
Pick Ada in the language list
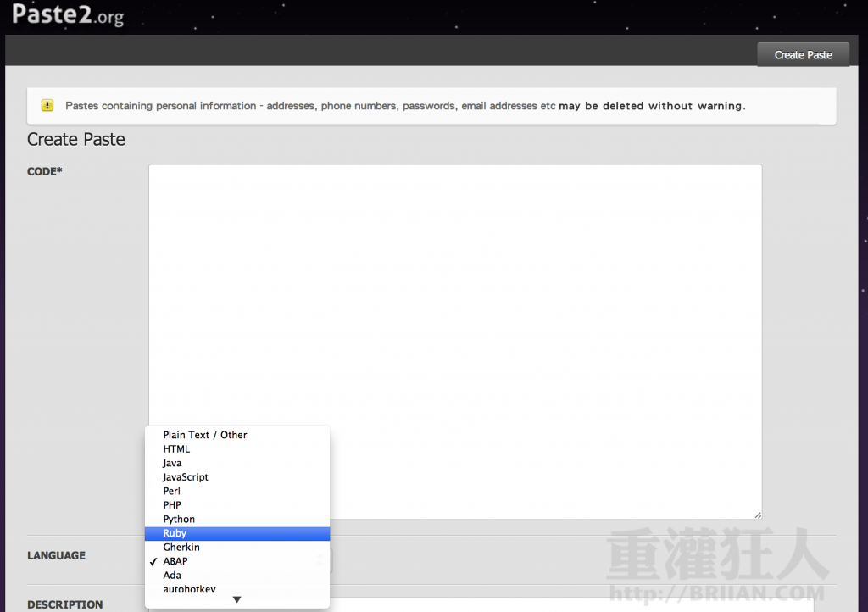172,576
